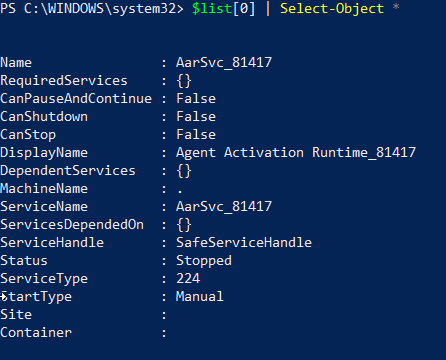Click the CanPauseAndContinue False value
Screen dimensions: 446x360
[196, 99]
